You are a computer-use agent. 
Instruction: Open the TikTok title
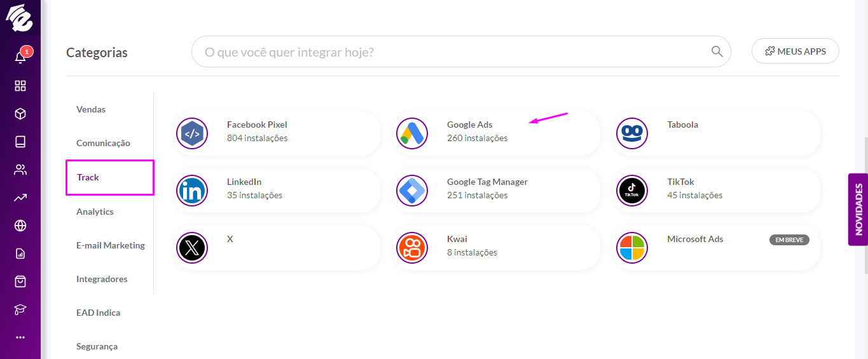click(680, 182)
